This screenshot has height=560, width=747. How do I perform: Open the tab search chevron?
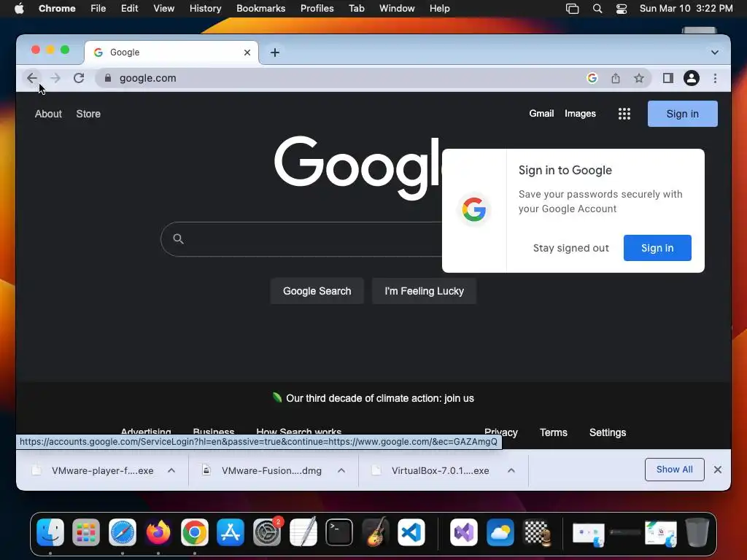715,52
